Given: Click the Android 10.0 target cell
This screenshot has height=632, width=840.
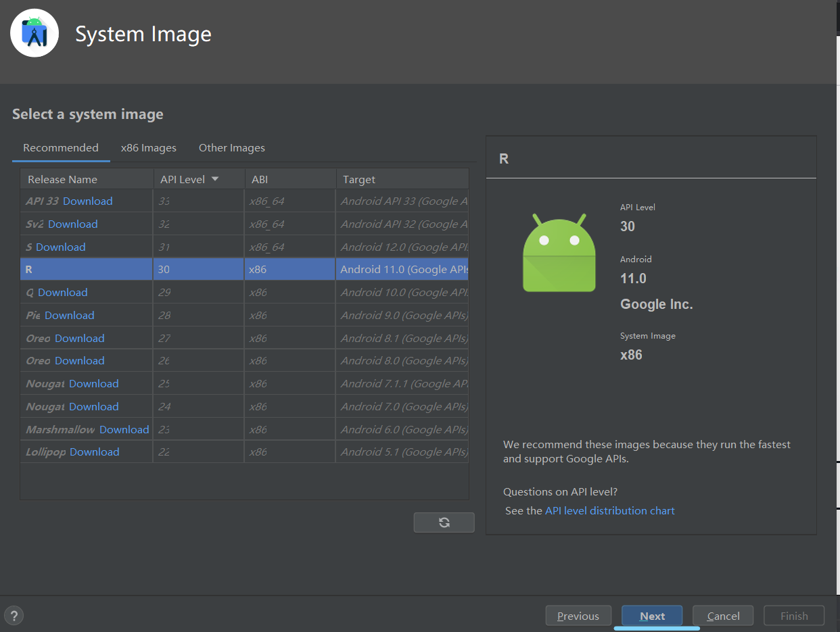Looking at the screenshot, I should [402, 292].
